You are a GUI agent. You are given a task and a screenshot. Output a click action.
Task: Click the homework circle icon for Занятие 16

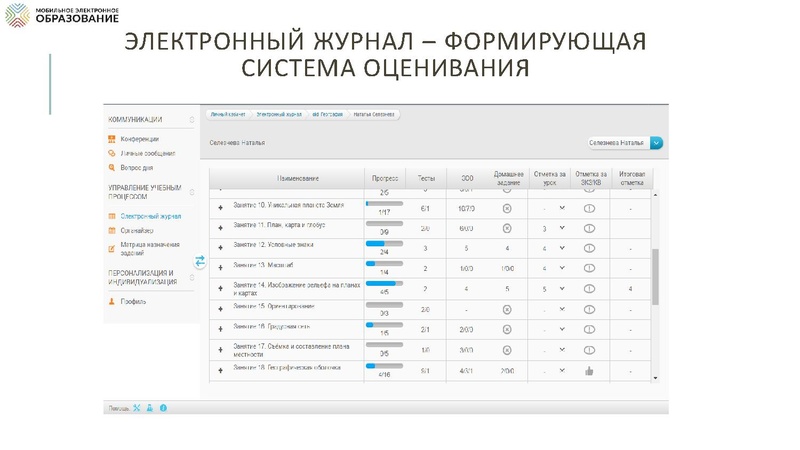pos(507,330)
